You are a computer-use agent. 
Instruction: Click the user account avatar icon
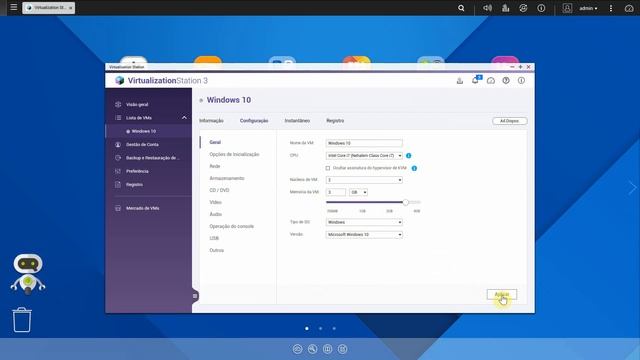[567, 8]
